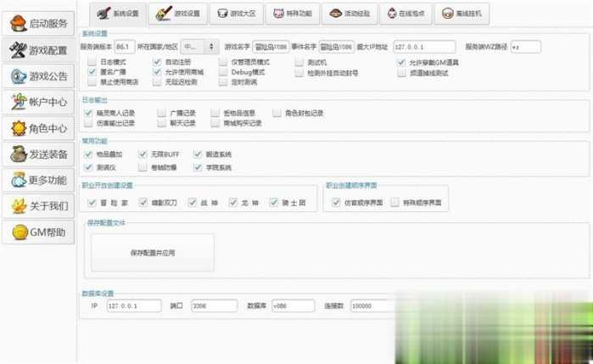This screenshot has height=364, width=593.
Task: Open the 离线挂机 tab
Action: point(462,14)
